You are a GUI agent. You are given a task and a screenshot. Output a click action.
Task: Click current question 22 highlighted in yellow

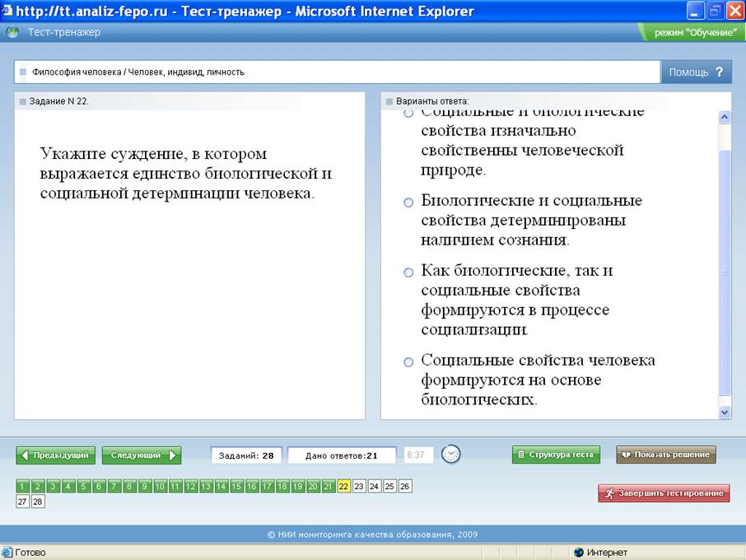[x=343, y=486]
